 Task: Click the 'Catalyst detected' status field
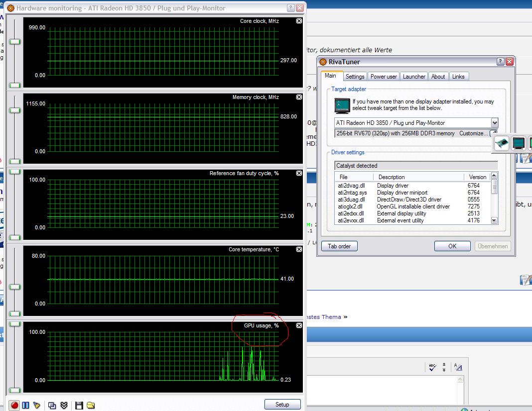click(416, 166)
